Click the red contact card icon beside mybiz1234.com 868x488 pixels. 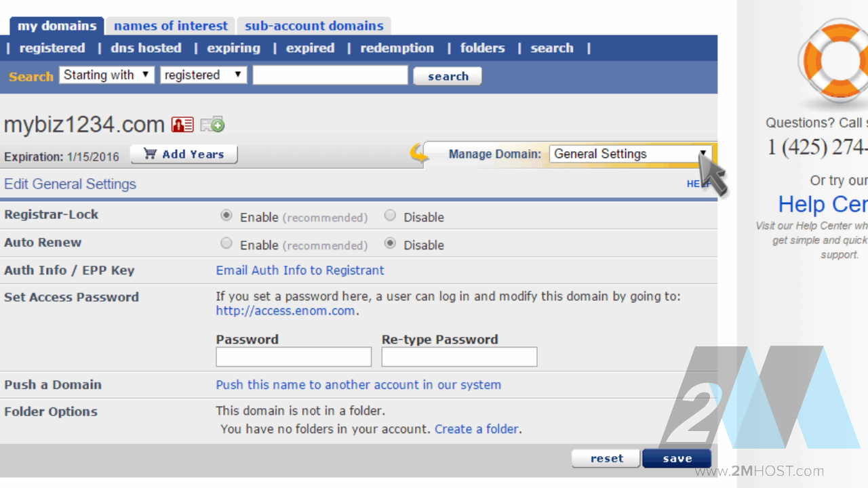[x=182, y=125]
